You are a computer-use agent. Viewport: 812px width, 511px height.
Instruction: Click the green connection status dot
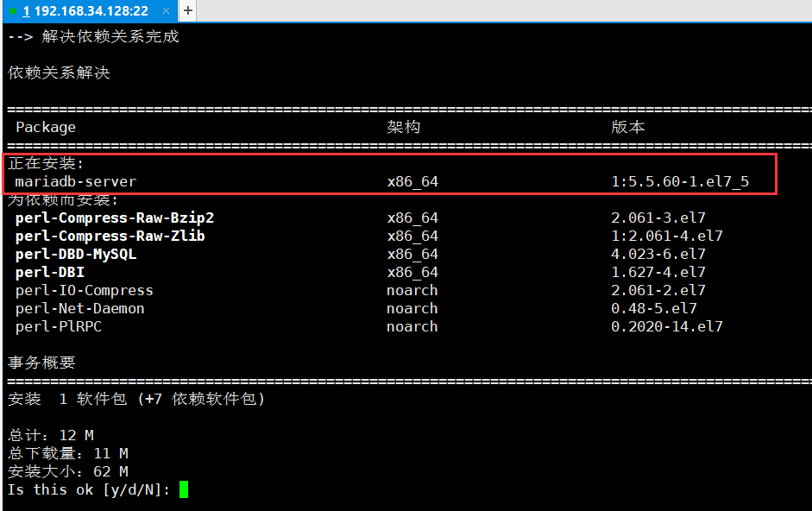[x=13, y=11]
